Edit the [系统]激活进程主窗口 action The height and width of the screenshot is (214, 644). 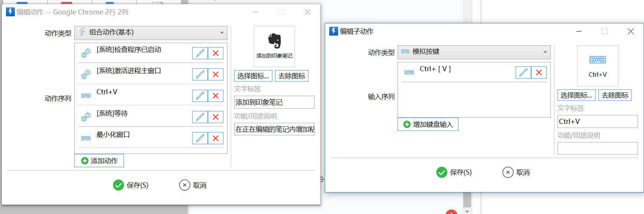[x=200, y=75]
